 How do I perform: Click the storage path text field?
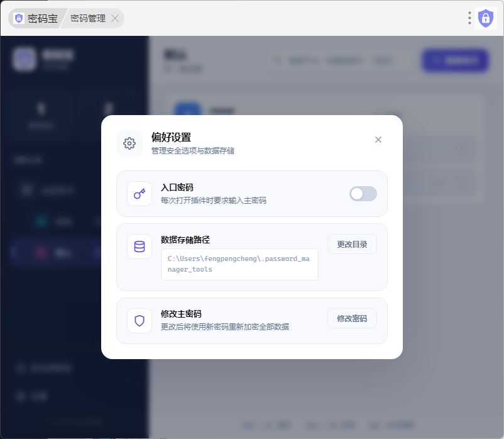point(239,264)
